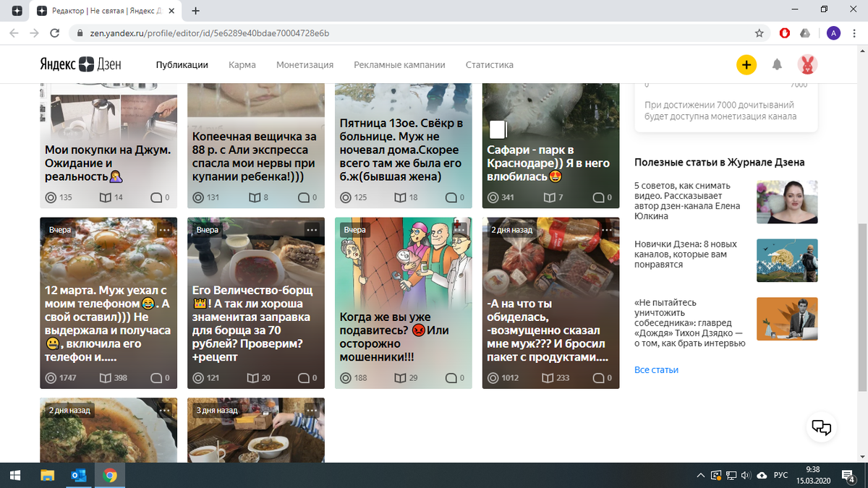This screenshot has height=488, width=868.
Task: Open Outlook from taskbar
Action: [78, 475]
